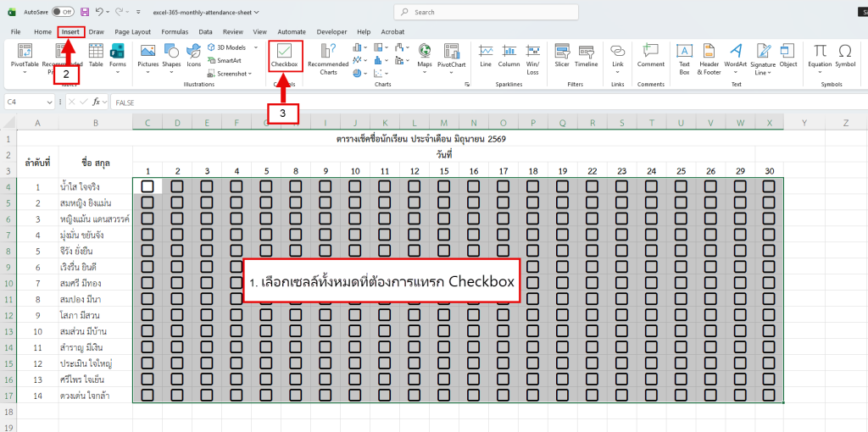This screenshot has width=868, height=432.
Task: Insert an Object
Action: 787,57
